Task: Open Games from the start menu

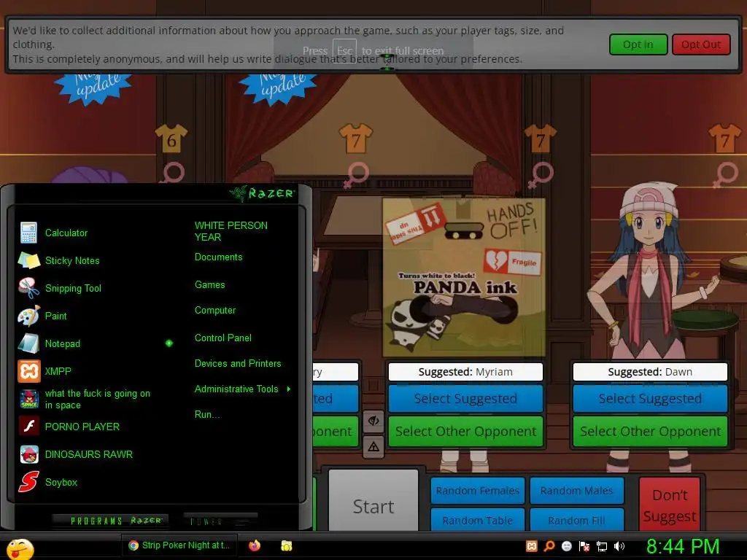Action: [209, 285]
